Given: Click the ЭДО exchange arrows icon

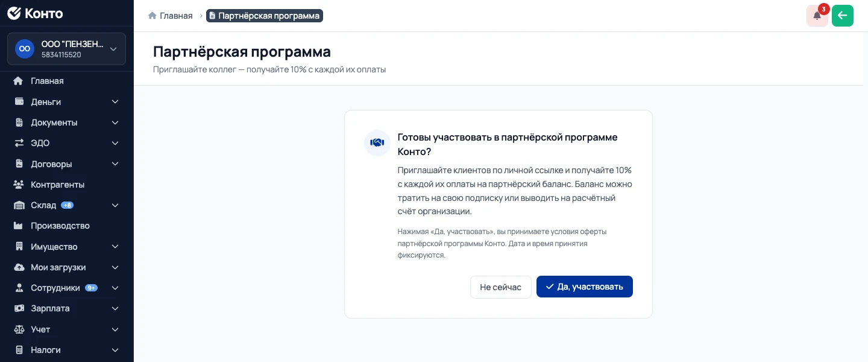Looking at the screenshot, I should coord(19,143).
